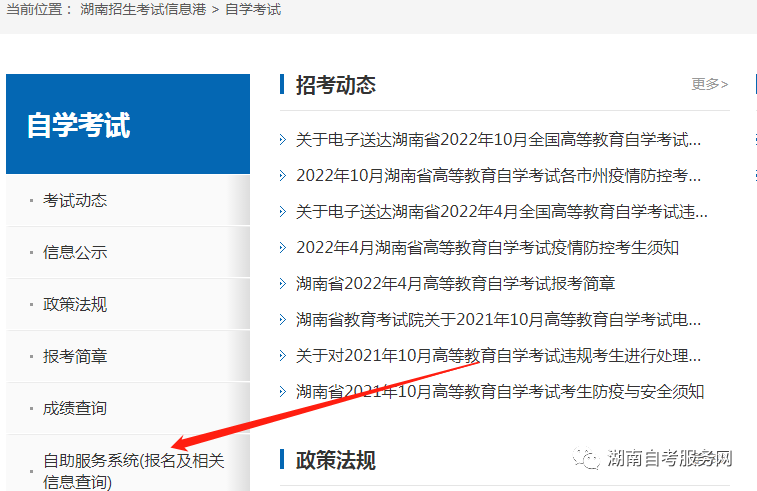
Task: Open 2021年10月违规考生处理 article
Action: [x=498, y=355]
